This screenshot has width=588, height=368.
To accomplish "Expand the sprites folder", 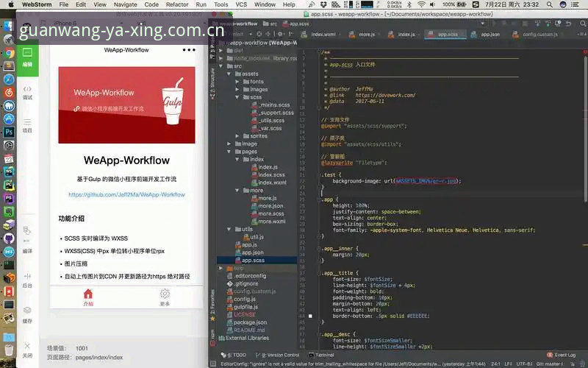I will [237, 136].
